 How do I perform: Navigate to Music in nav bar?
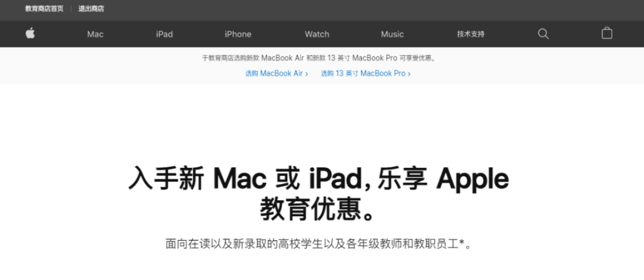coord(392,34)
